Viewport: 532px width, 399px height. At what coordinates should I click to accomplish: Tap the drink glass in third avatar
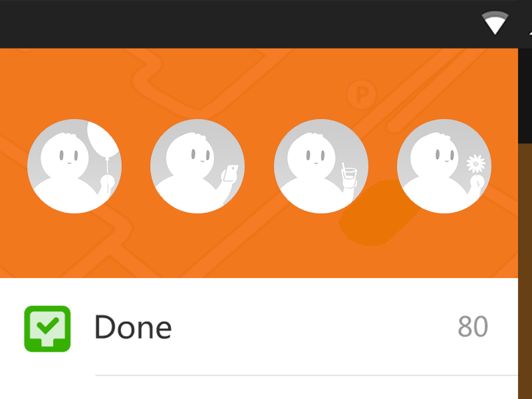point(348,174)
